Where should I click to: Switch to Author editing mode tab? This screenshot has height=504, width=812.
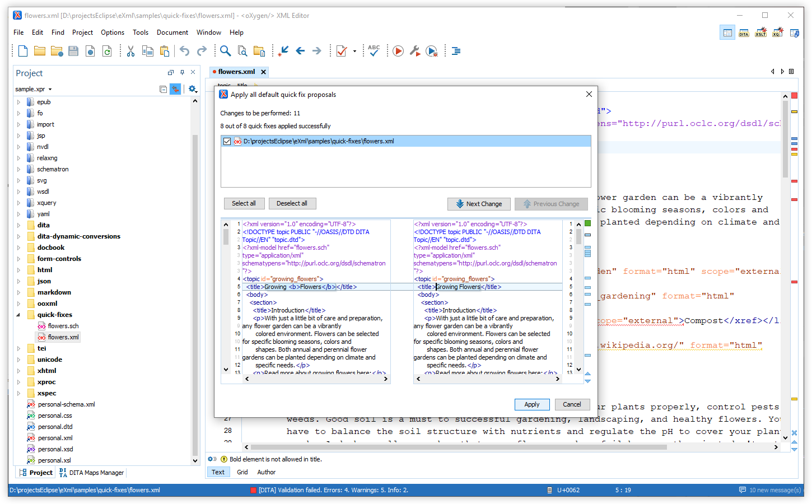pyautogui.click(x=267, y=472)
